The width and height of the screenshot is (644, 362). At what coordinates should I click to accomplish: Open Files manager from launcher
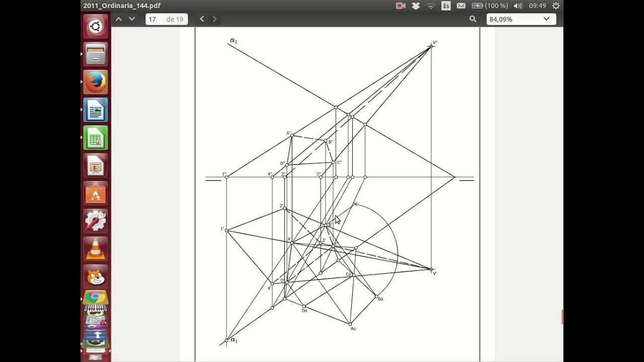[96, 54]
